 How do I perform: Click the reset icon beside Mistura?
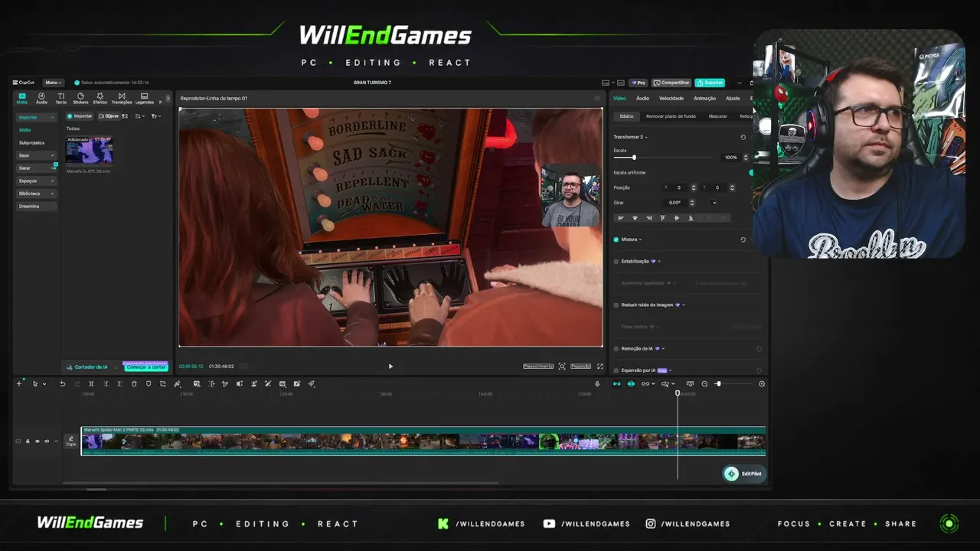743,240
